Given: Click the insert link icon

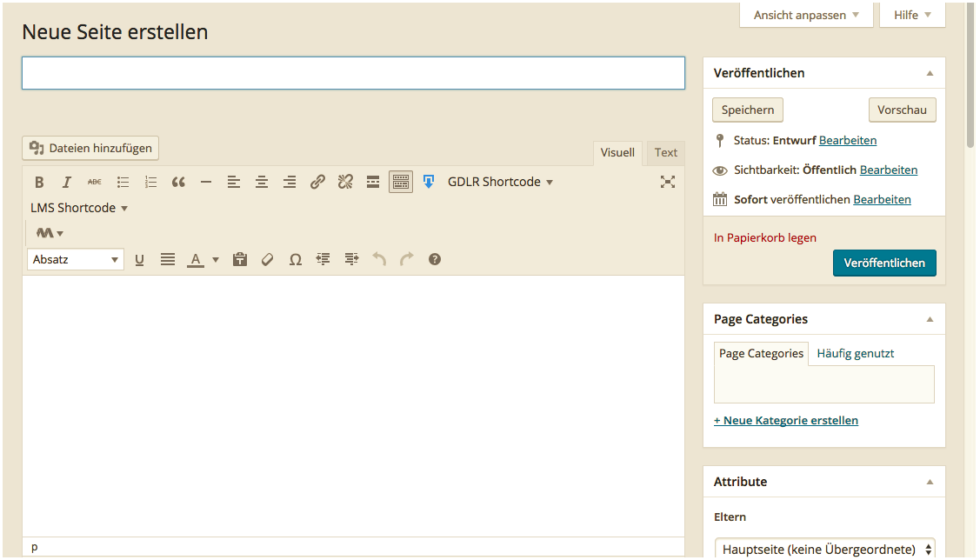Looking at the screenshot, I should [317, 183].
